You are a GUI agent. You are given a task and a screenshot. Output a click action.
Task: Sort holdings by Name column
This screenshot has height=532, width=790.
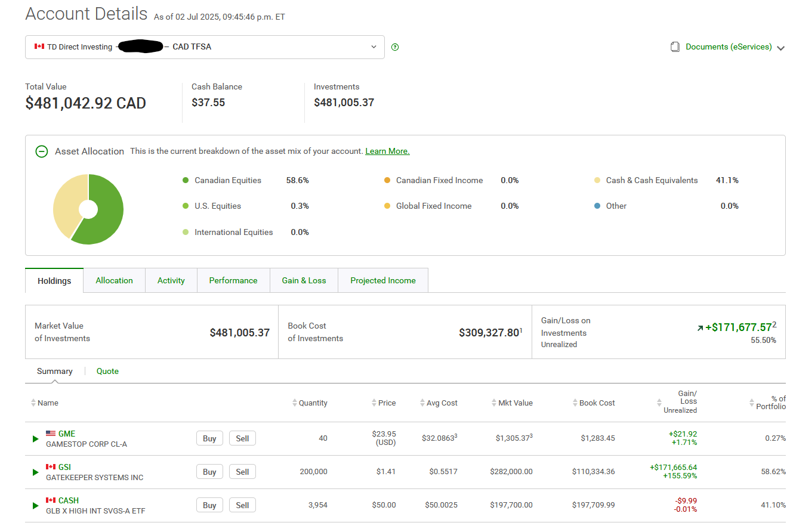[x=45, y=403]
